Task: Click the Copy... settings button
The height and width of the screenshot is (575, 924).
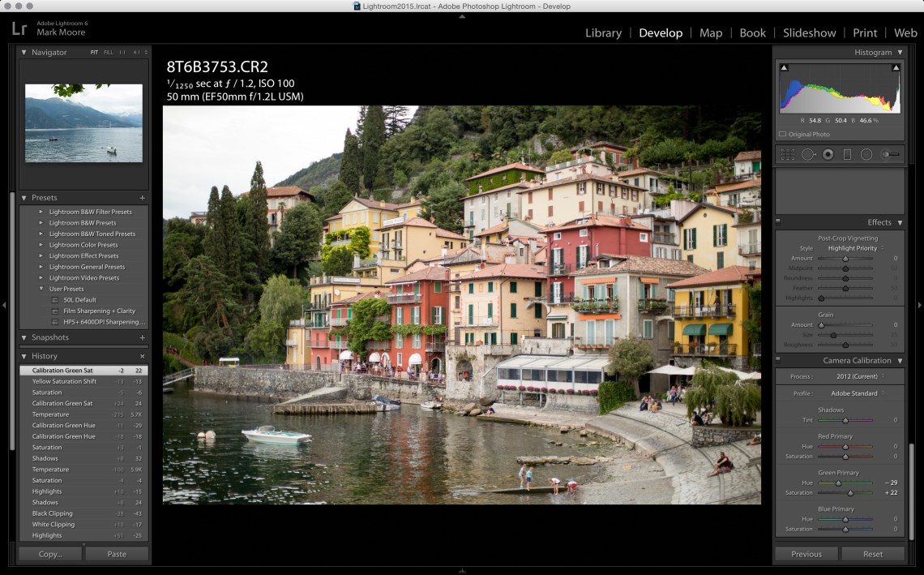Action: (50, 554)
